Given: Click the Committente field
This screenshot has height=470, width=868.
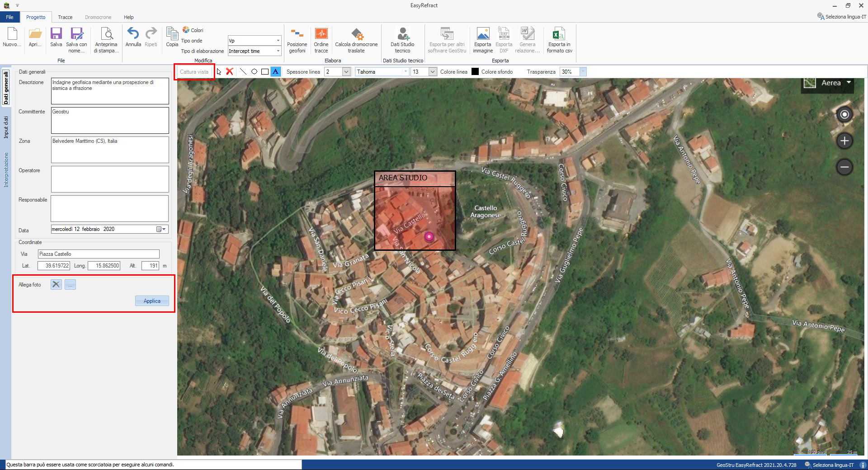Looking at the screenshot, I should (110, 120).
